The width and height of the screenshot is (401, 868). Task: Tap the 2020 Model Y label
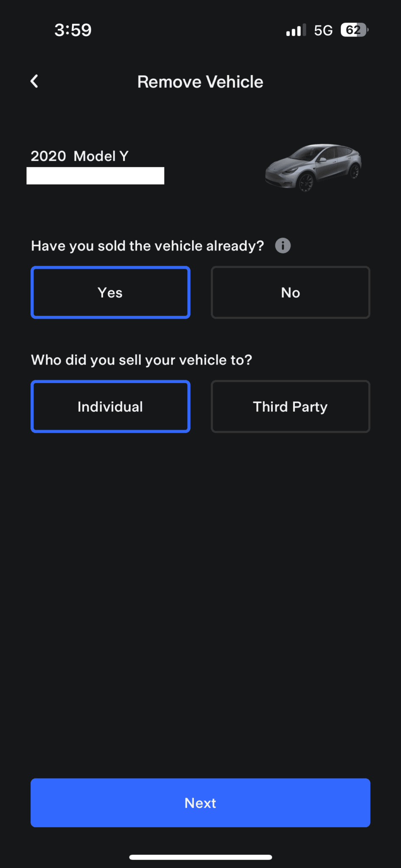81,156
